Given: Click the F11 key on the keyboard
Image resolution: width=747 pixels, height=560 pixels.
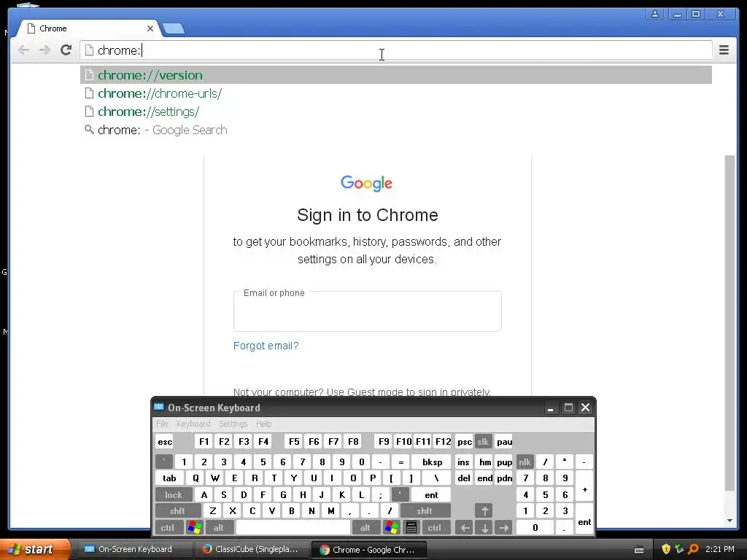Looking at the screenshot, I should coord(423,442).
